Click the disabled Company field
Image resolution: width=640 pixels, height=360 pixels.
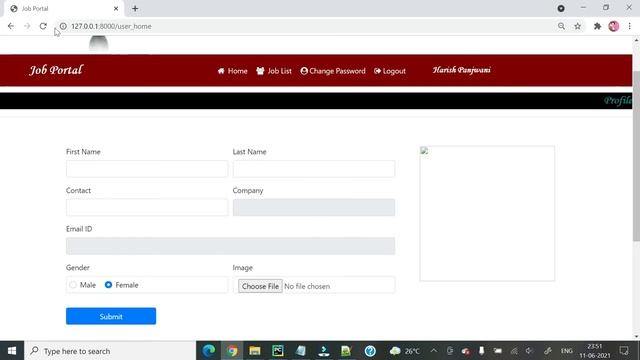click(x=313, y=207)
